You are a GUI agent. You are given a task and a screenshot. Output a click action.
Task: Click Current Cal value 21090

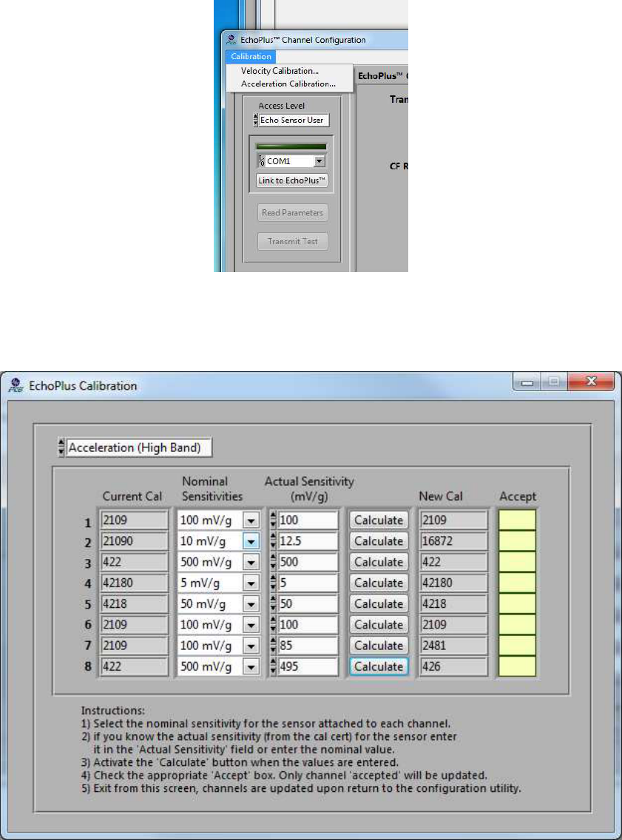(x=134, y=541)
